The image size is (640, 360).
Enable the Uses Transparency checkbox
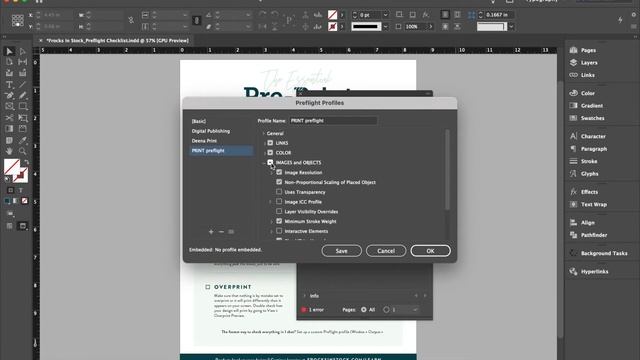point(279,192)
